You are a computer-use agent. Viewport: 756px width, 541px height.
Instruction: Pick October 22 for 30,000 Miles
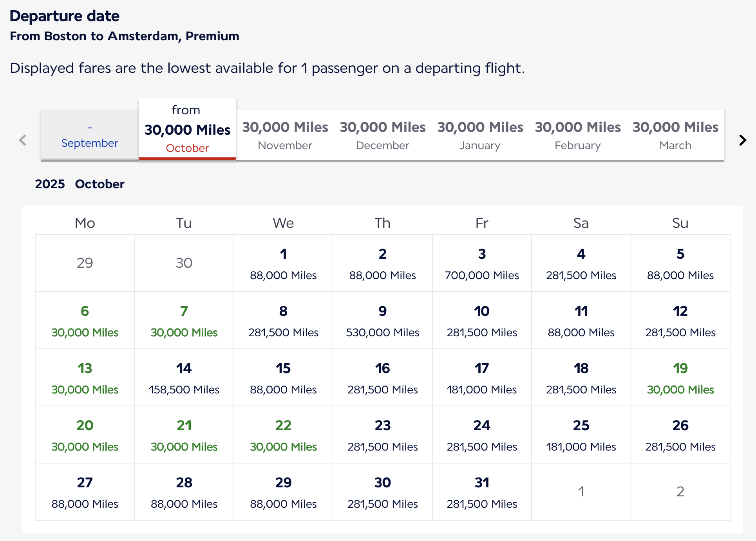pyautogui.click(x=283, y=435)
